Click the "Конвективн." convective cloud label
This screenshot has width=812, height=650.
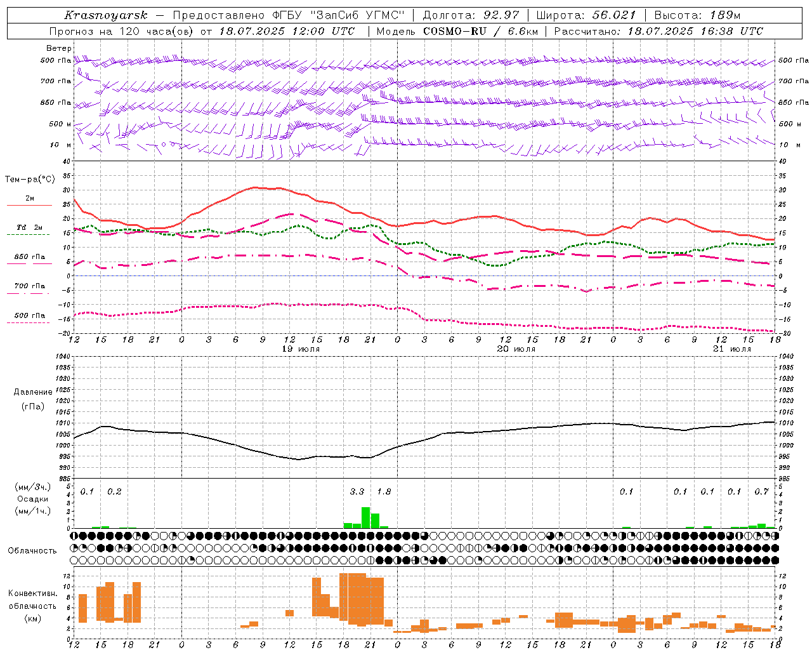point(33,594)
